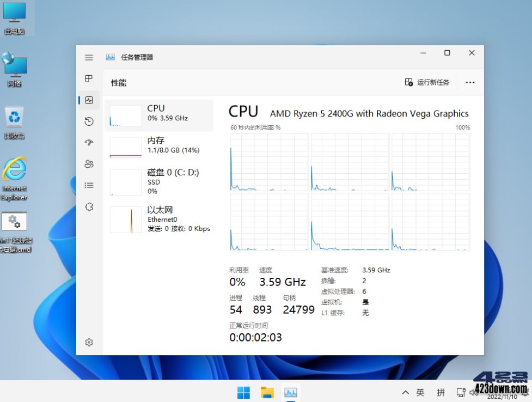Open File Explorer from the taskbar

coord(267,393)
